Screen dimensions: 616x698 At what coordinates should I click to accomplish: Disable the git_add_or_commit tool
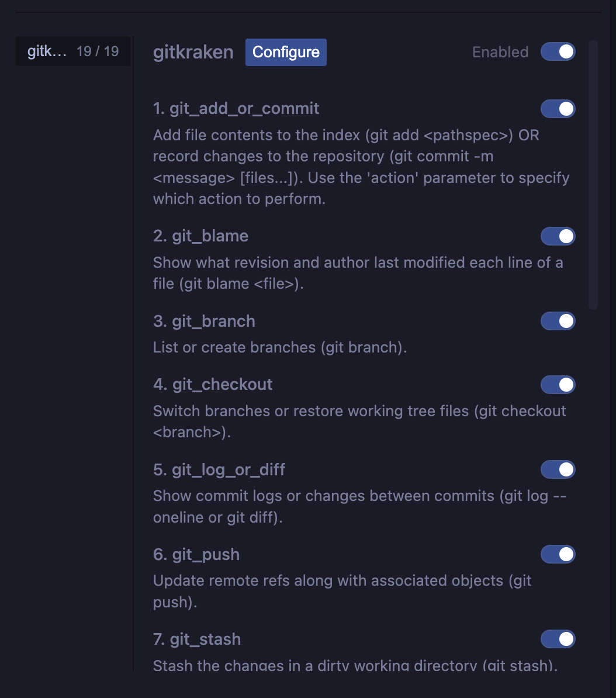[558, 109]
